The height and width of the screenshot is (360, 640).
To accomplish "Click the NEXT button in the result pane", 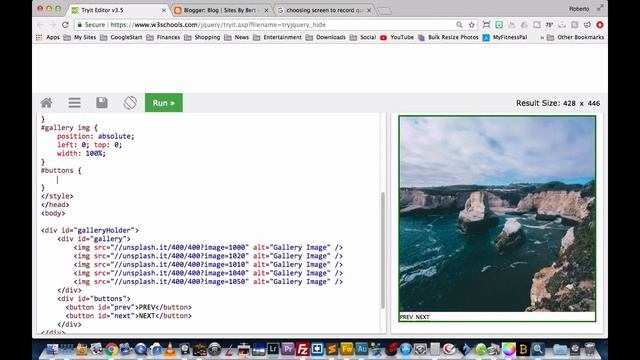I will click(422, 317).
